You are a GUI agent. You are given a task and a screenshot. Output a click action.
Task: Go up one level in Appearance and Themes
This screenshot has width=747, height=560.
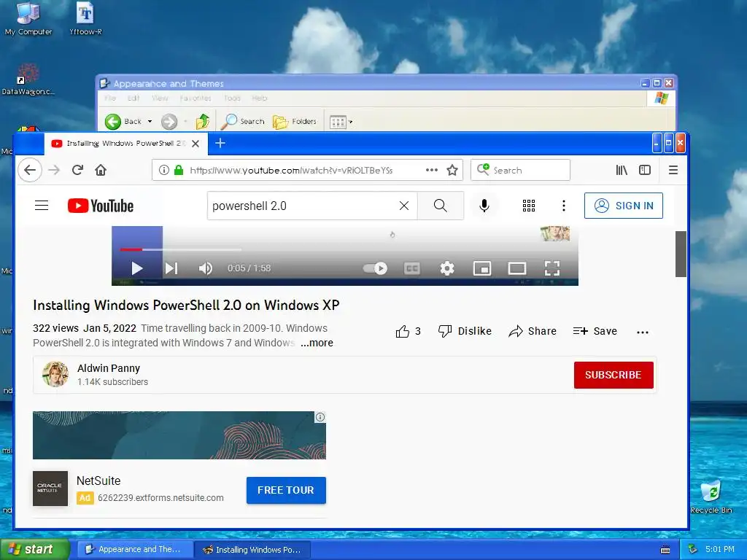click(x=203, y=122)
